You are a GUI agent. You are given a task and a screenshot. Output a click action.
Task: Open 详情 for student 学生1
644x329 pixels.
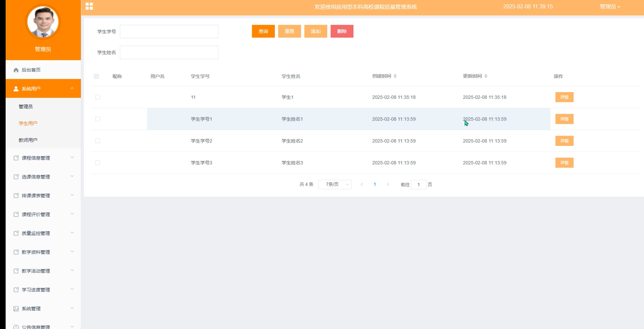[x=564, y=97]
